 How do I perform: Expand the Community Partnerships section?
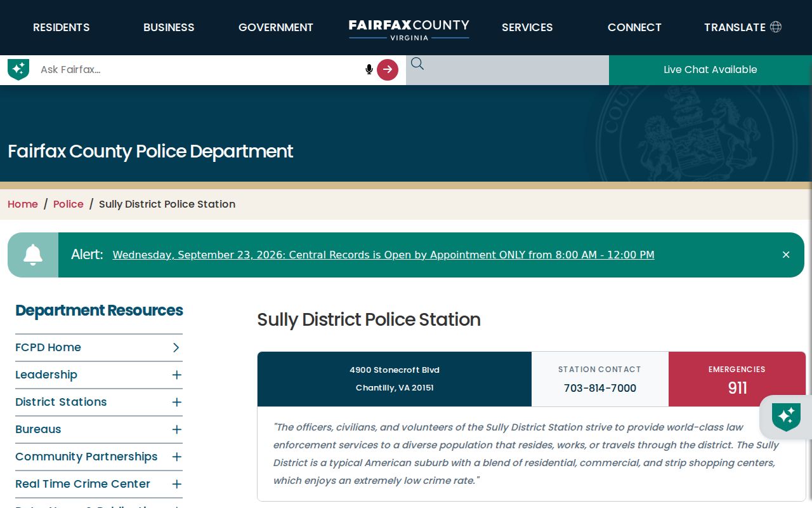tap(177, 457)
